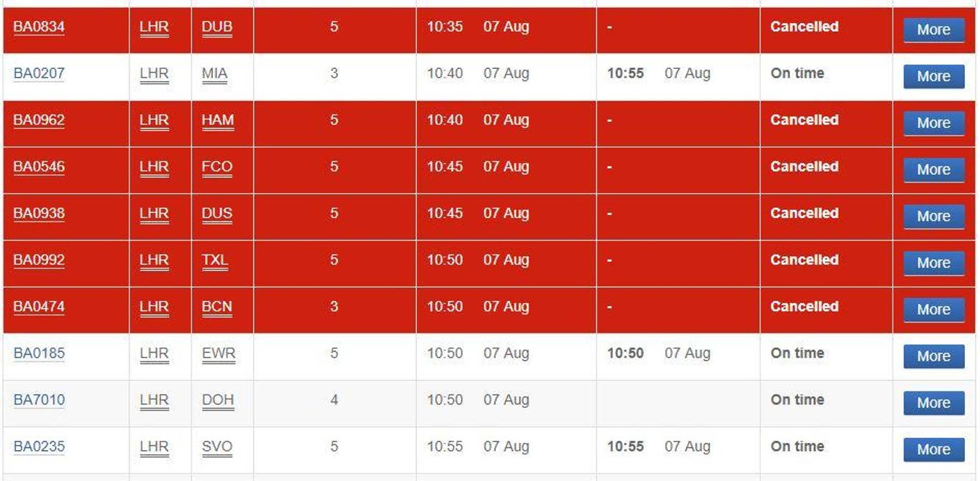The width and height of the screenshot is (980, 481).
Task: Click flight number BA0235
Action: [x=39, y=447]
